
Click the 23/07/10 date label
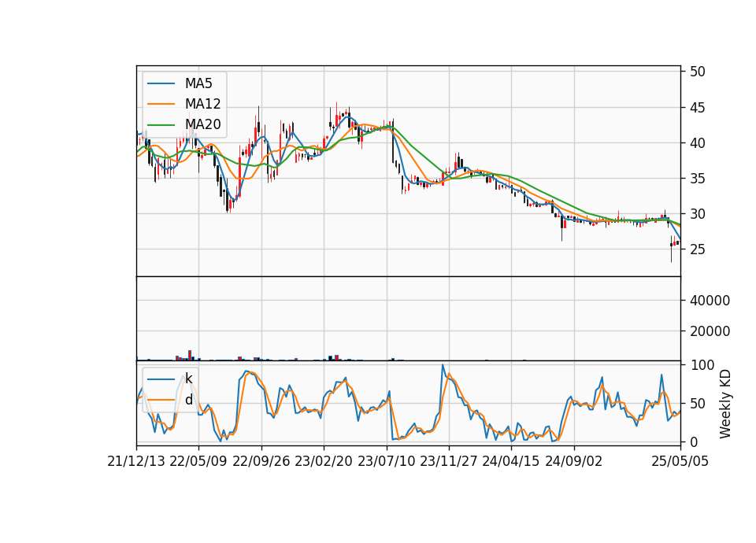pos(386,461)
